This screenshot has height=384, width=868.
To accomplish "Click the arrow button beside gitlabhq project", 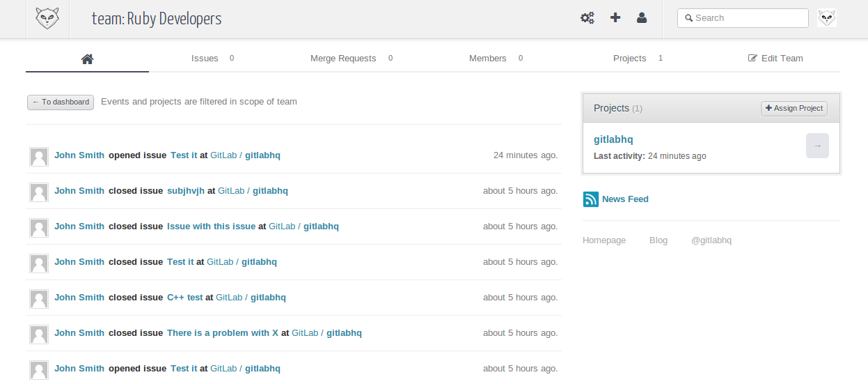I will pyautogui.click(x=817, y=146).
